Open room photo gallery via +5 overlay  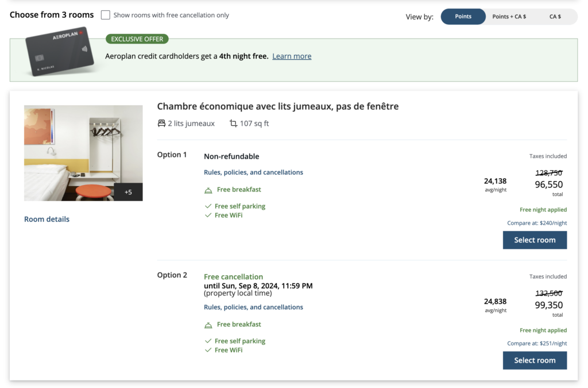pos(128,192)
